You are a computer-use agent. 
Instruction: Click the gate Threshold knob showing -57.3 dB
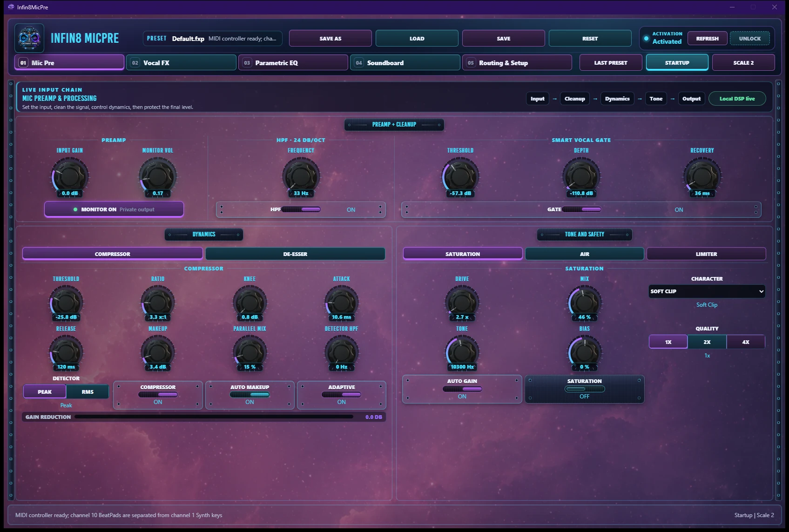pos(460,176)
